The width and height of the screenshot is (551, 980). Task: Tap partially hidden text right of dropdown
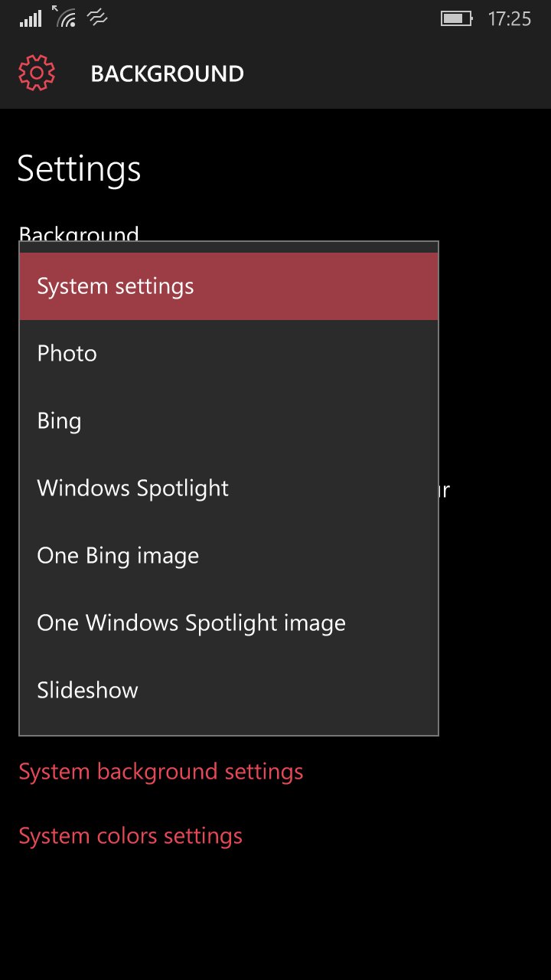point(445,490)
